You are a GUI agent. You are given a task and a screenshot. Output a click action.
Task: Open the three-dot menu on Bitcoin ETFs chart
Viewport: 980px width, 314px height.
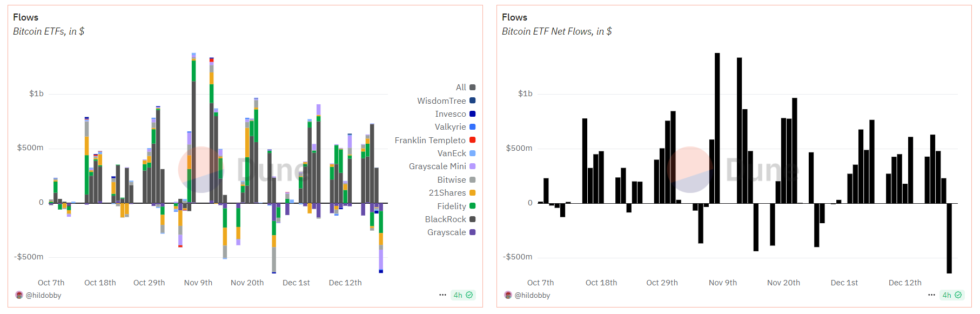tap(442, 295)
